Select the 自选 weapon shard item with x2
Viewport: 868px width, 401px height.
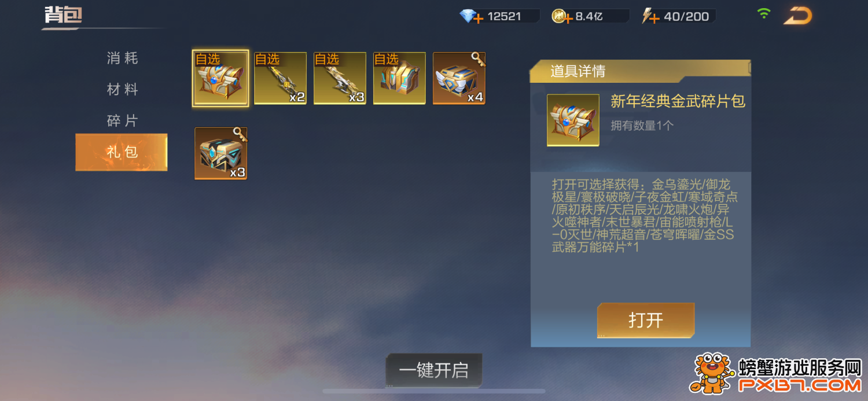pyautogui.click(x=280, y=79)
